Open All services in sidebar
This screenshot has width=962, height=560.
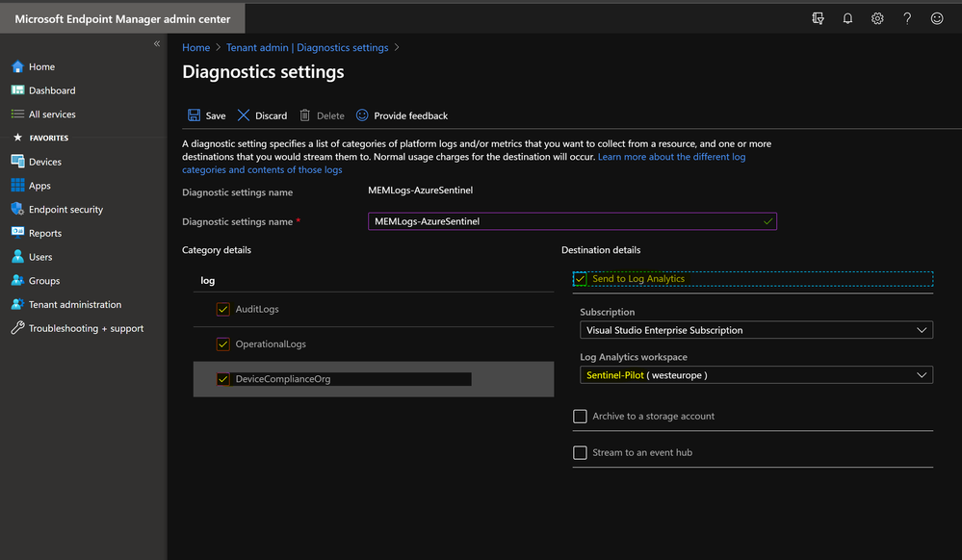[52, 115]
